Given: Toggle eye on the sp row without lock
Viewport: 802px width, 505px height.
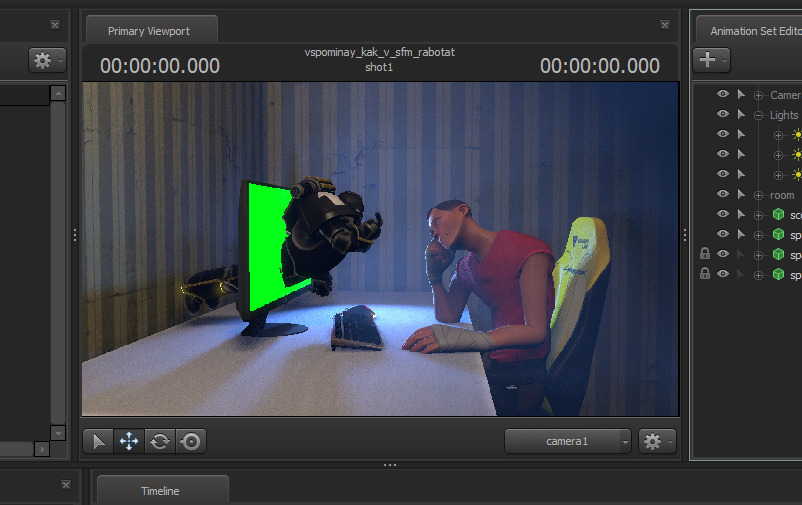Looking at the screenshot, I should 722,234.
